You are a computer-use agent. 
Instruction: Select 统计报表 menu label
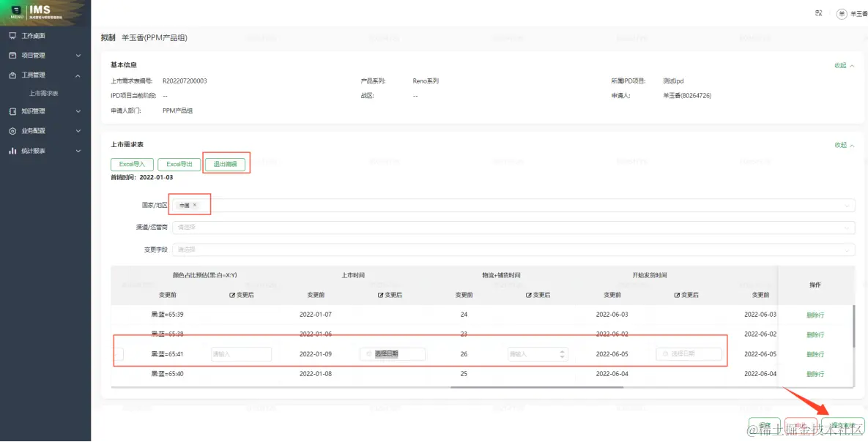[33, 151]
